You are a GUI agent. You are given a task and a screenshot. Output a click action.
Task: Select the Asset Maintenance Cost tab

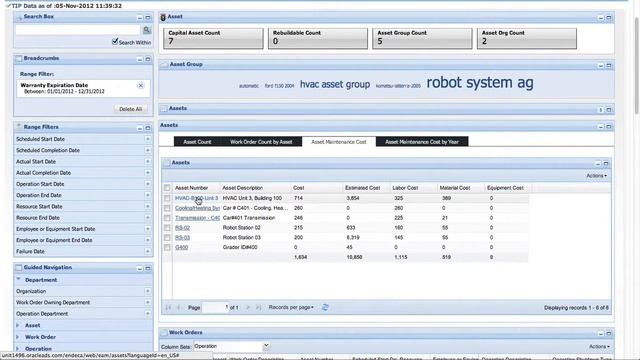tap(339, 142)
